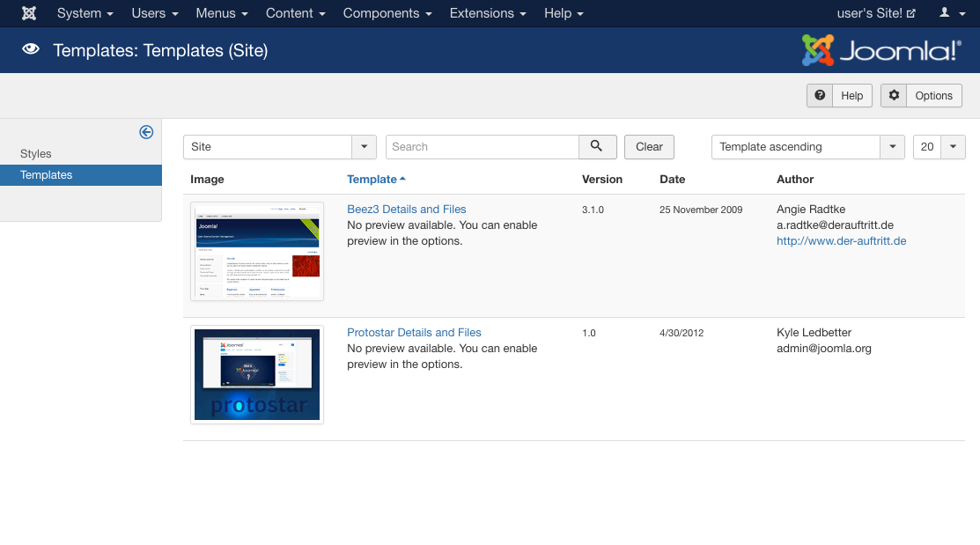Click the Version column header
This screenshot has width=980, height=545.
tap(602, 180)
